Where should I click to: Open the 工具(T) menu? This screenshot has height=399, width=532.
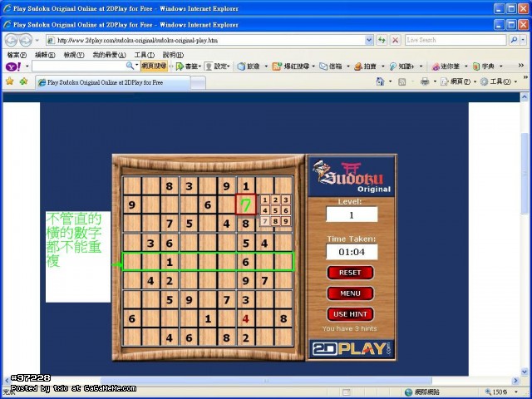tap(145, 55)
